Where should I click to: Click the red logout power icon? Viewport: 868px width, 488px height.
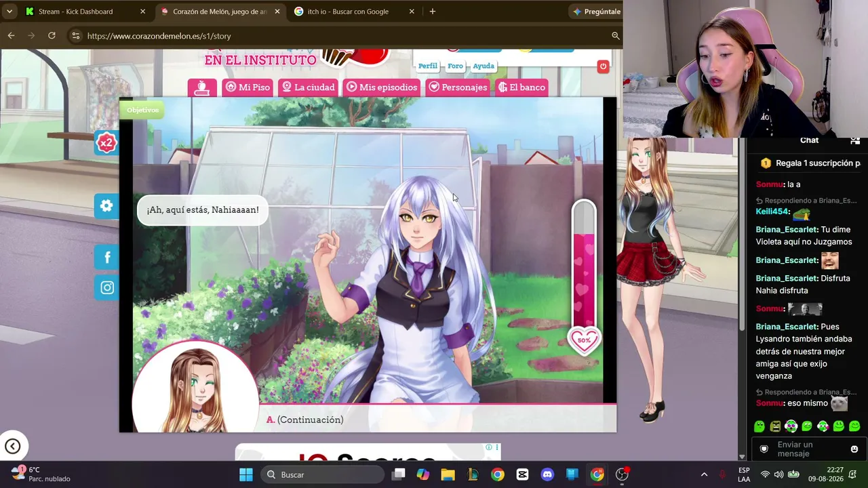pyautogui.click(x=603, y=66)
